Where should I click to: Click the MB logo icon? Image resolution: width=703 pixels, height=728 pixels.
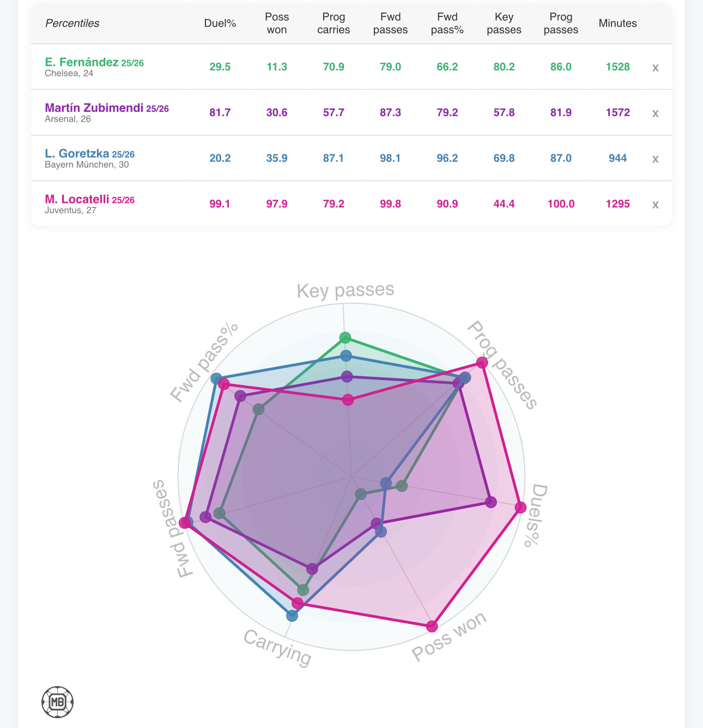[57, 702]
